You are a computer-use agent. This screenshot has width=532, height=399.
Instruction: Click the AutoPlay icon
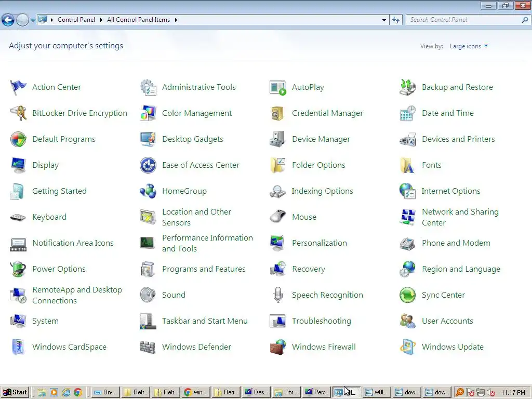click(278, 87)
